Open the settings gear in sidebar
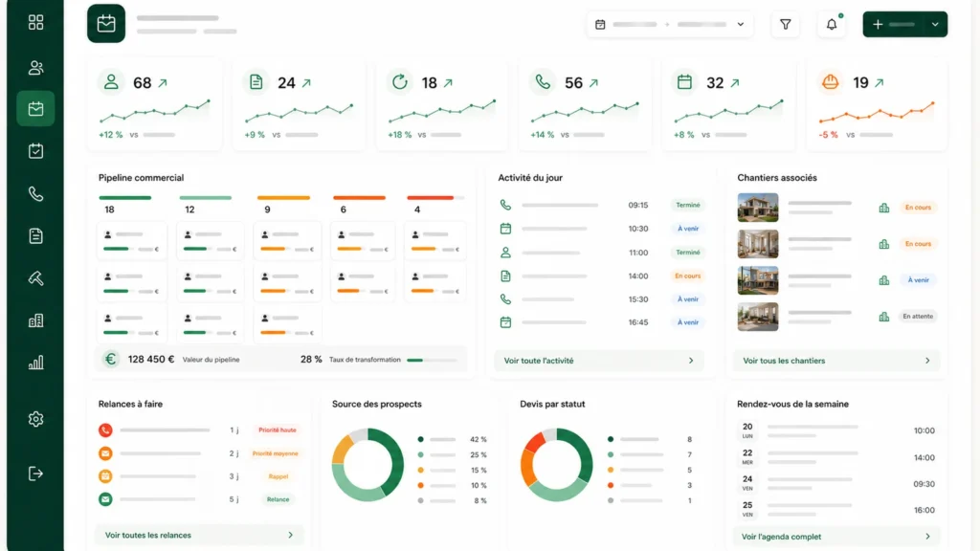Image resolution: width=980 pixels, height=551 pixels. 35,419
